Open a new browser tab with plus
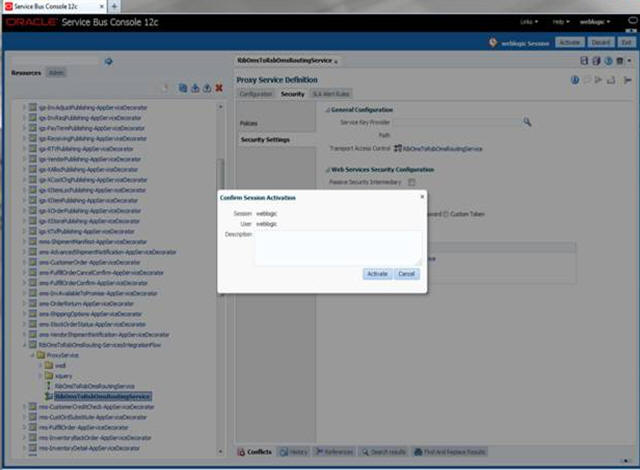 pos(114,6)
